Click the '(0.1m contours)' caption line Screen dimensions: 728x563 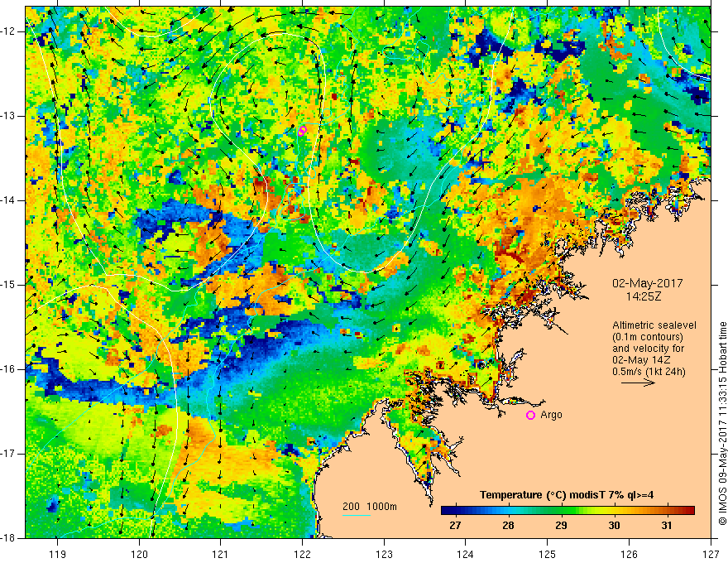[648, 337]
